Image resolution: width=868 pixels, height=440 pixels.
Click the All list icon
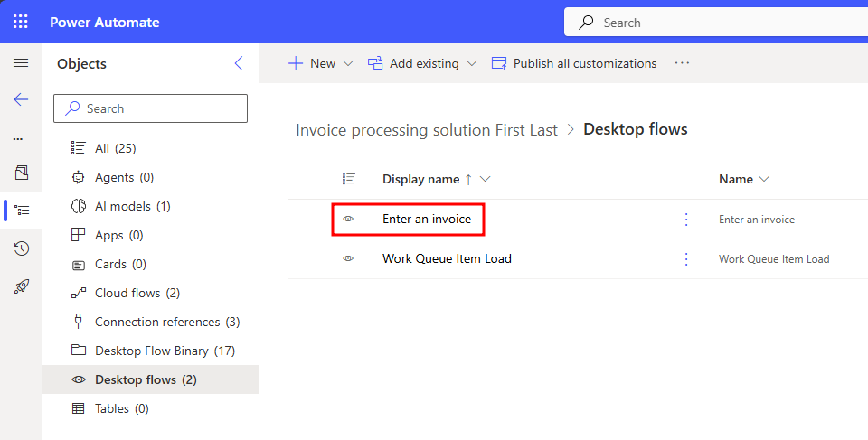pos(78,148)
